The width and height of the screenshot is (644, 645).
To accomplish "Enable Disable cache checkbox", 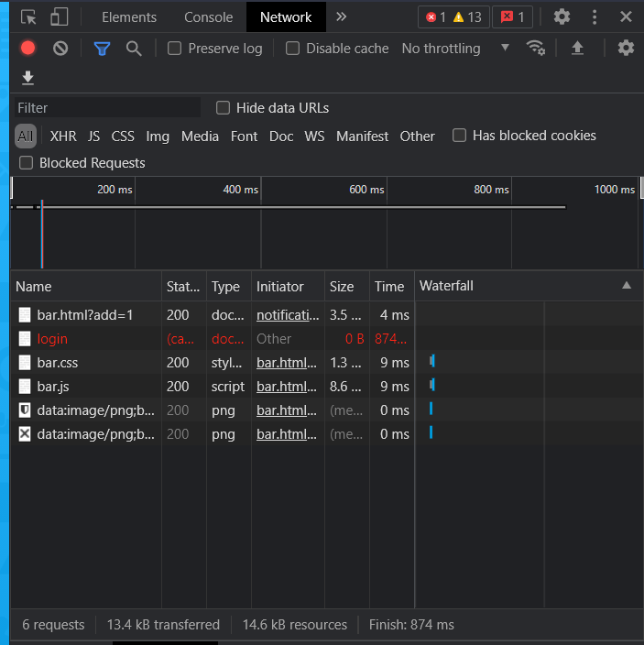I will pos(292,49).
